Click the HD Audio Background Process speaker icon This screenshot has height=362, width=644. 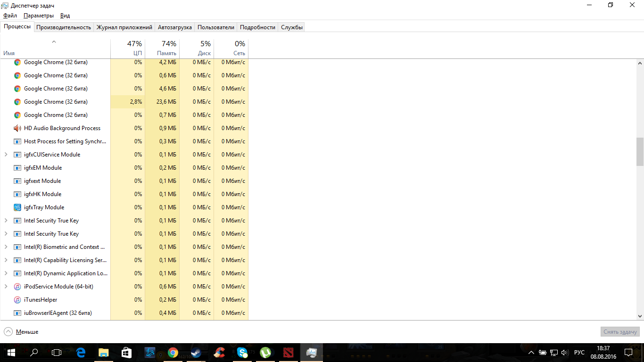pyautogui.click(x=17, y=128)
